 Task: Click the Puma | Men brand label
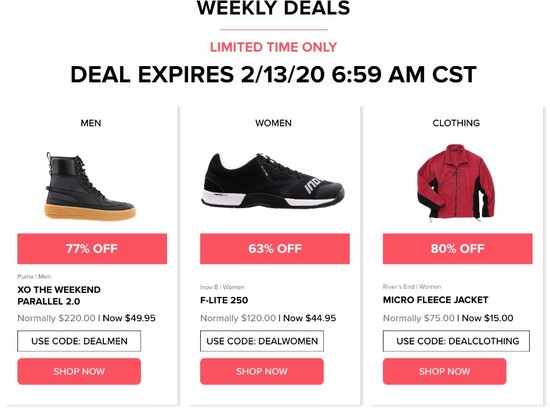(x=34, y=276)
